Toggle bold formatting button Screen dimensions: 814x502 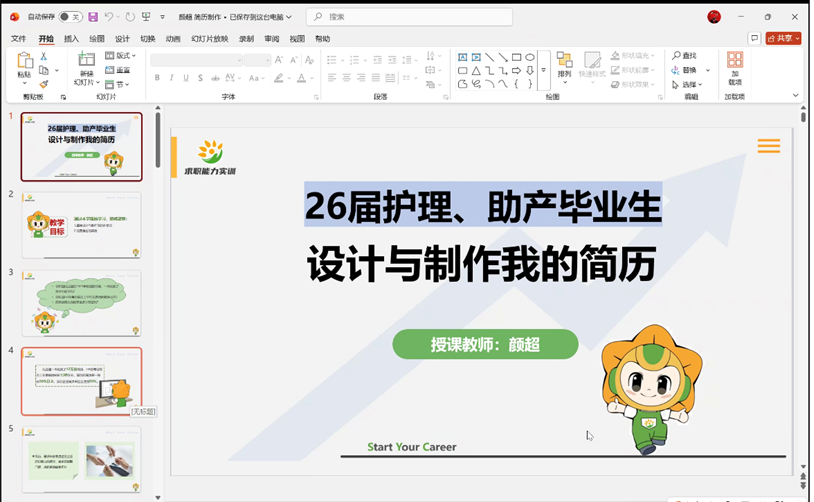[157, 78]
